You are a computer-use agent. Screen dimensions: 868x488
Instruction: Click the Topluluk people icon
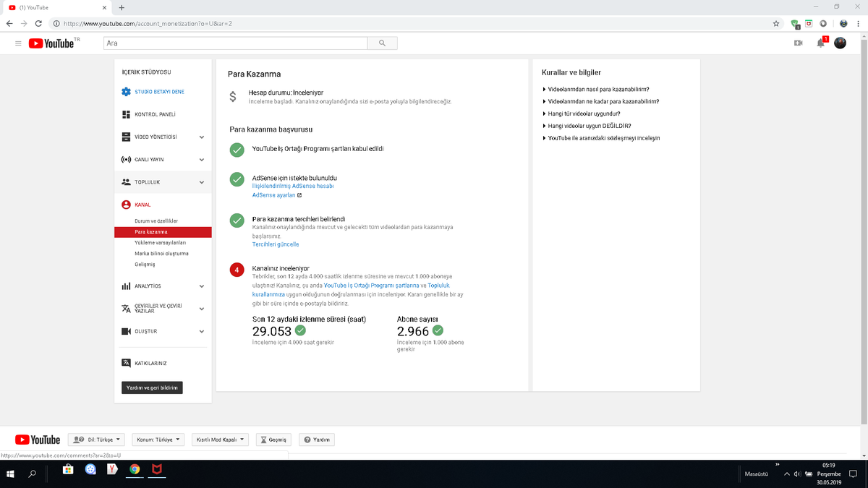126,182
